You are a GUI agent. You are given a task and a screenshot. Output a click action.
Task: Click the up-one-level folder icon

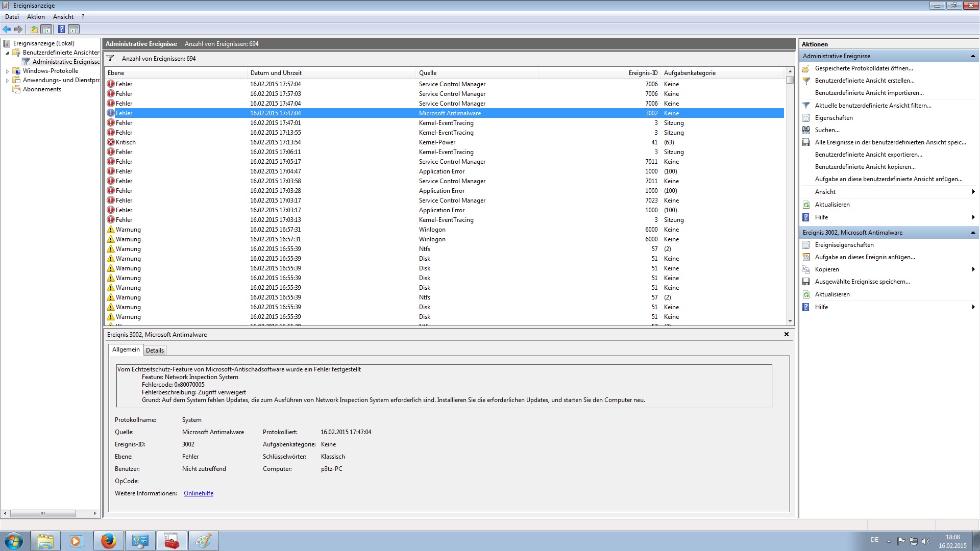pyautogui.click(x=34, y=29)
